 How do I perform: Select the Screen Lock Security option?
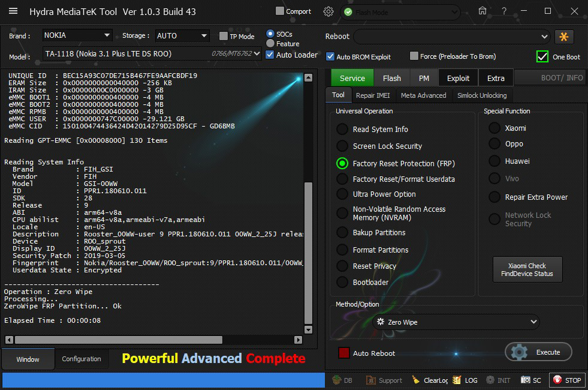pos(342,146)
